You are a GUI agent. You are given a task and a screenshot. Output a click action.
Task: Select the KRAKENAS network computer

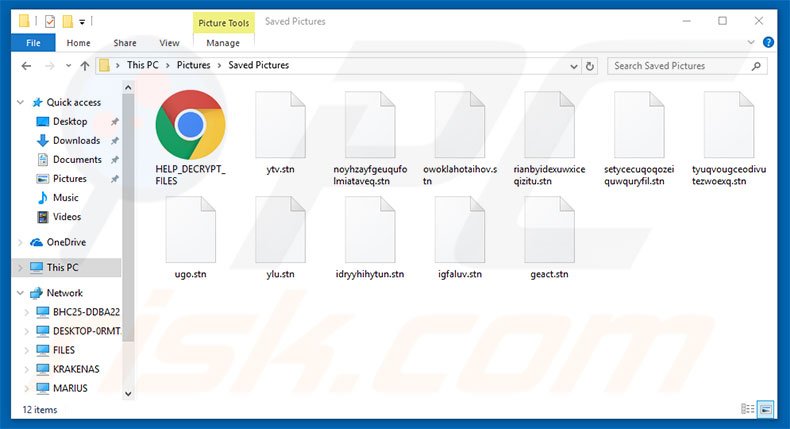[75, 369]
